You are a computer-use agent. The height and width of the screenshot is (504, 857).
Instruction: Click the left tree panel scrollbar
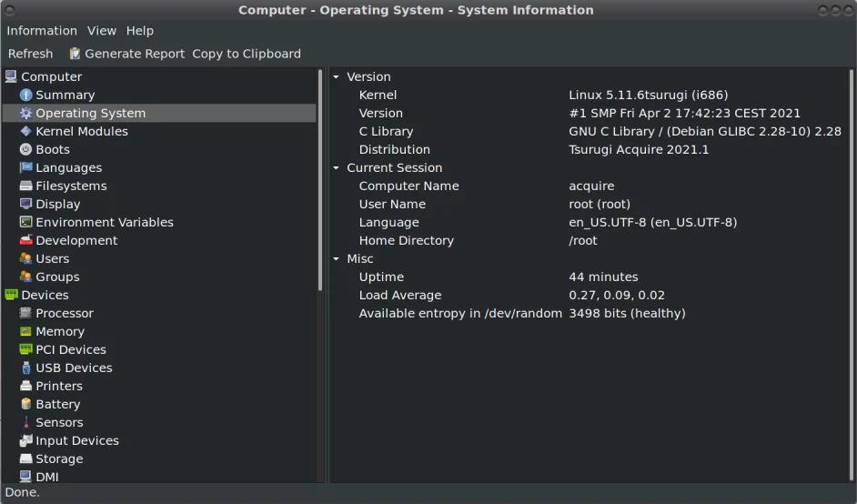(320, 180)
